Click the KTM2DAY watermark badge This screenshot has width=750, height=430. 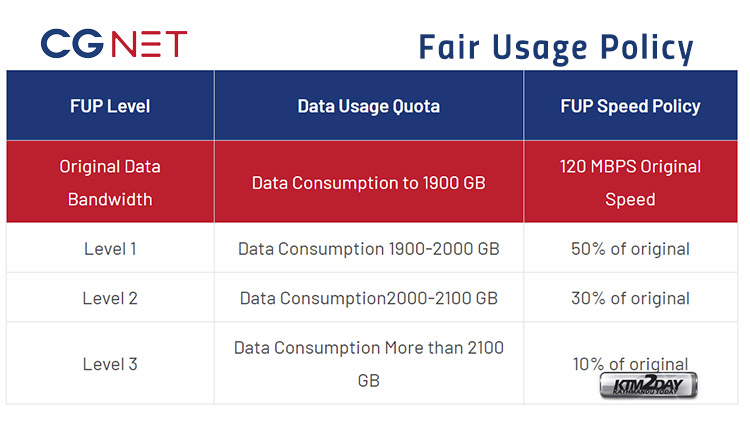(x=648, y=385)
